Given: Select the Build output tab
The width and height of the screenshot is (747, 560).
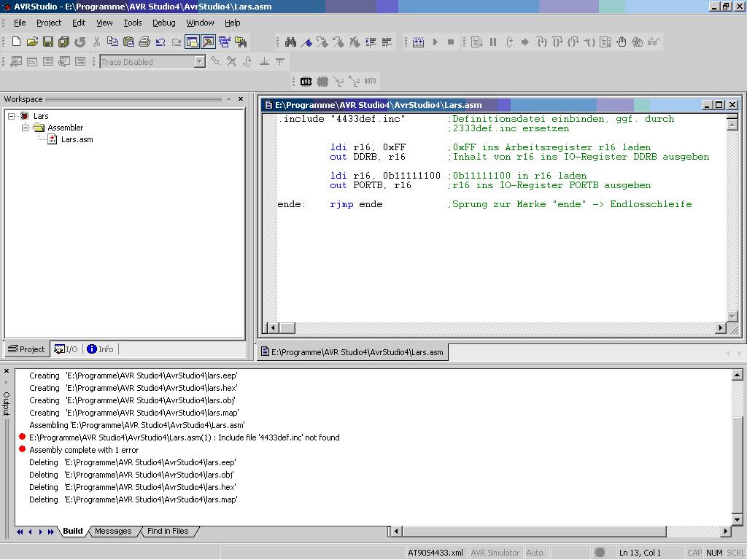Looking at the screenshot, I should [x=73, y=531].
